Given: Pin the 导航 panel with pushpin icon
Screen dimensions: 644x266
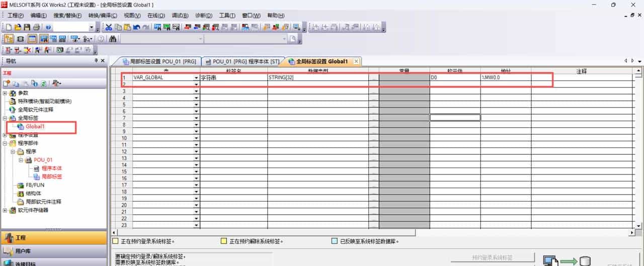Looking at the screenshot, I should pos(97,61).
